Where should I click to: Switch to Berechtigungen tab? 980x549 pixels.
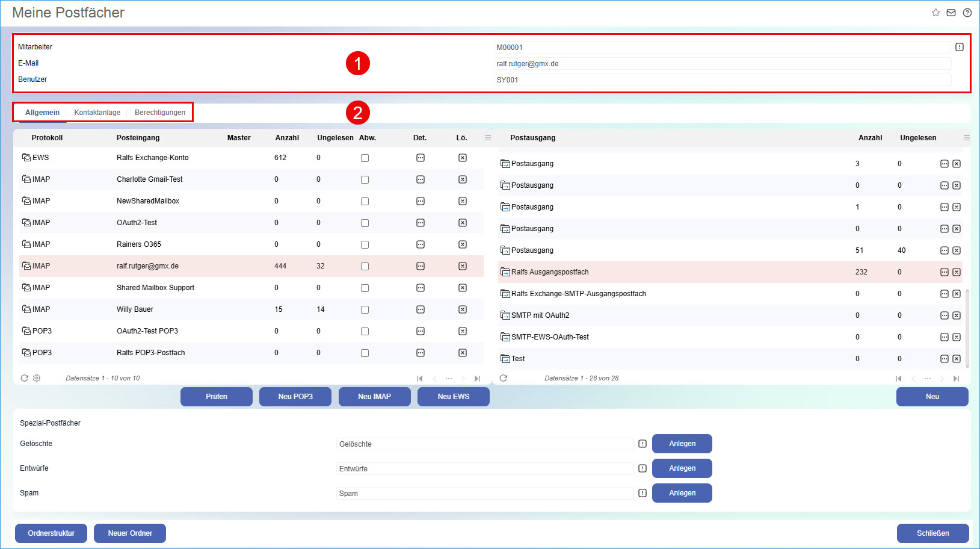(160, 113)
